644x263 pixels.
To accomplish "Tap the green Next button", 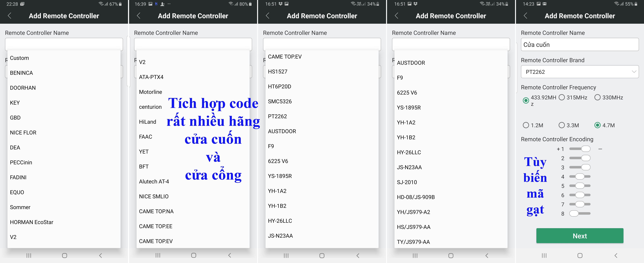I will pos(580,236).
